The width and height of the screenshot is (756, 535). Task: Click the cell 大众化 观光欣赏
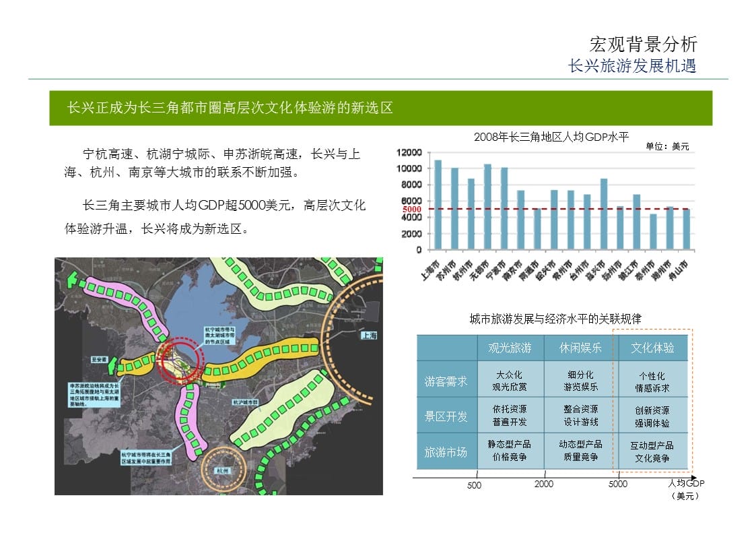tap(509, 381)
